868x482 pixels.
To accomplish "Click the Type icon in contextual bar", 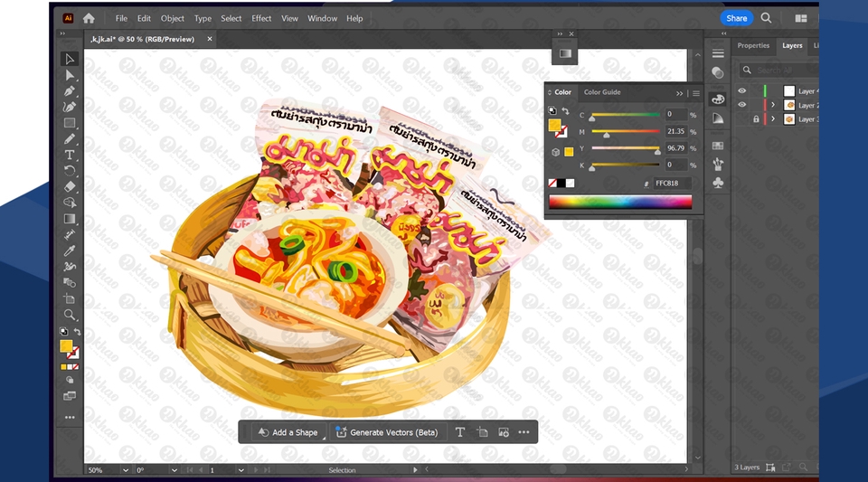I will [460, 432].
